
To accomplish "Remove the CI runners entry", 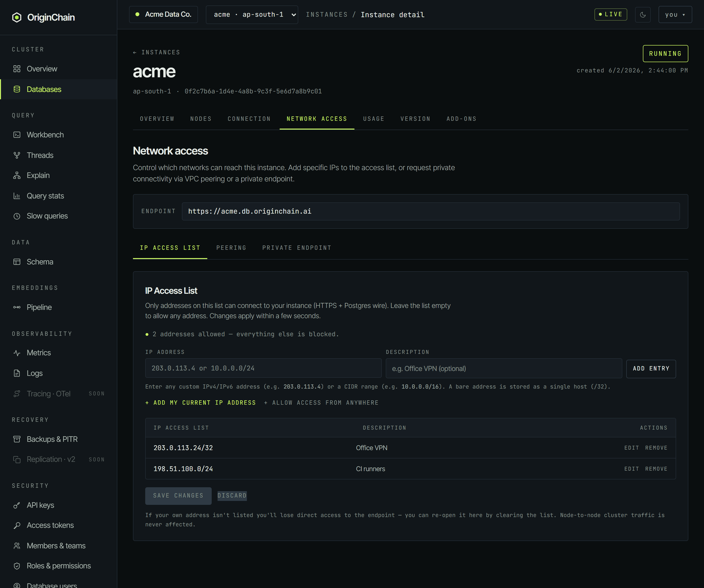I will (x=656, y=469).
